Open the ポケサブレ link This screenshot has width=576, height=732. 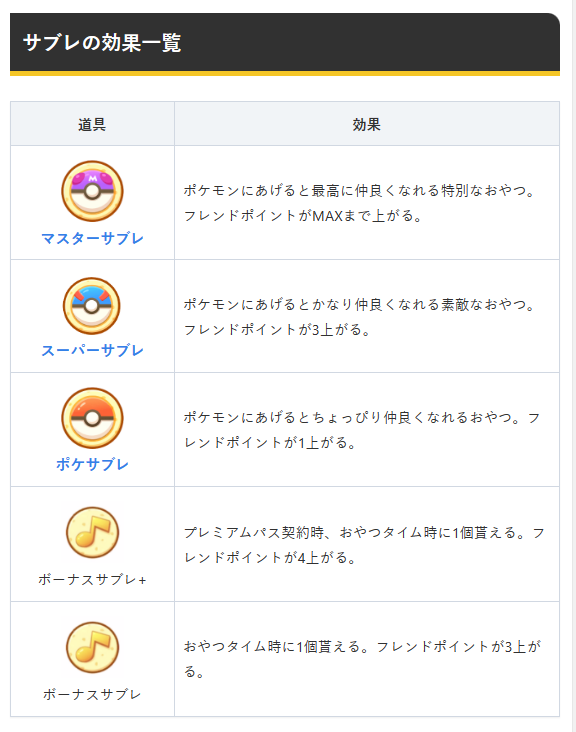92,465
